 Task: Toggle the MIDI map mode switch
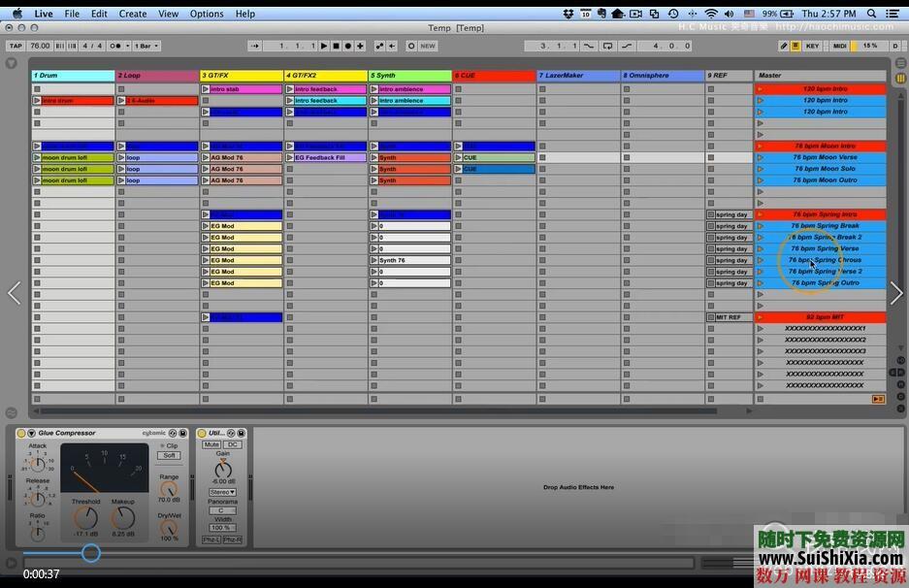tap(839, 46)
